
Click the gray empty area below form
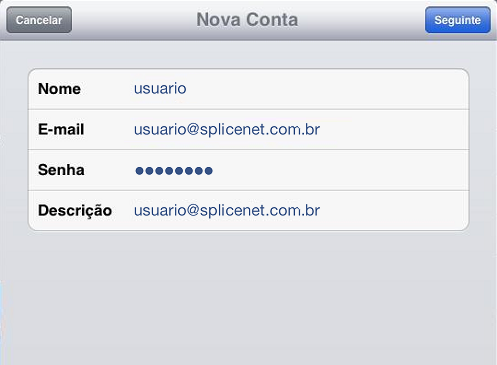pyautogui.click(x=248, y=297)
